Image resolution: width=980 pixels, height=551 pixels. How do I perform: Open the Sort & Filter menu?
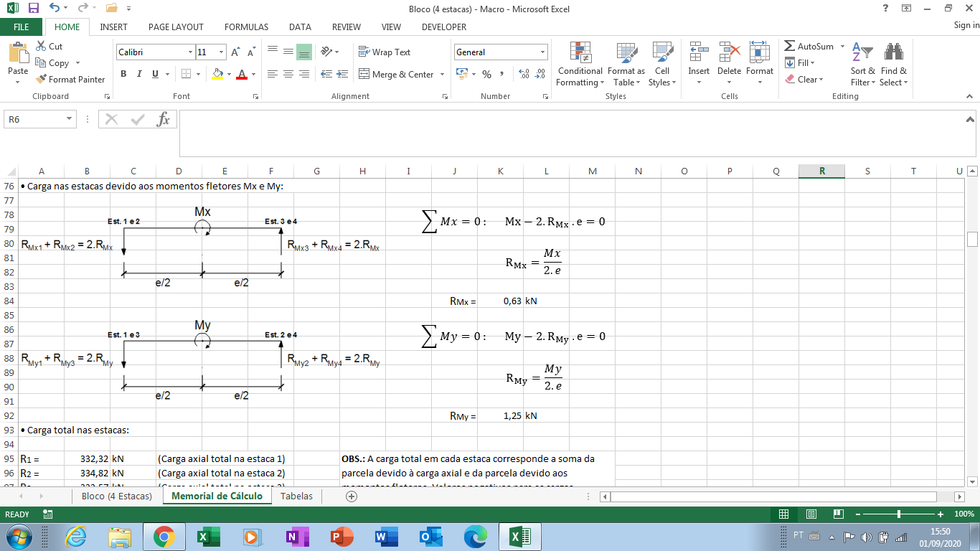[x=862, y=65]
